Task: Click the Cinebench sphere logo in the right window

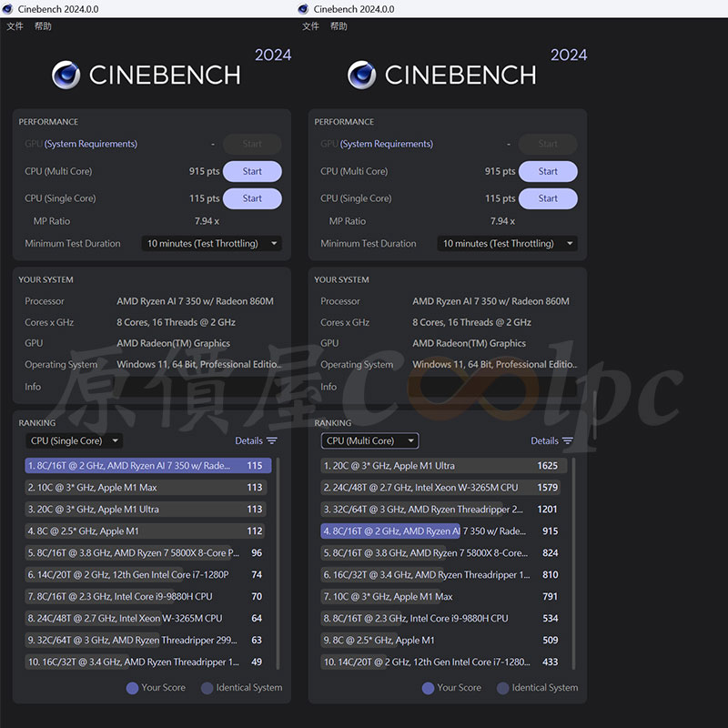Action: 361,75
